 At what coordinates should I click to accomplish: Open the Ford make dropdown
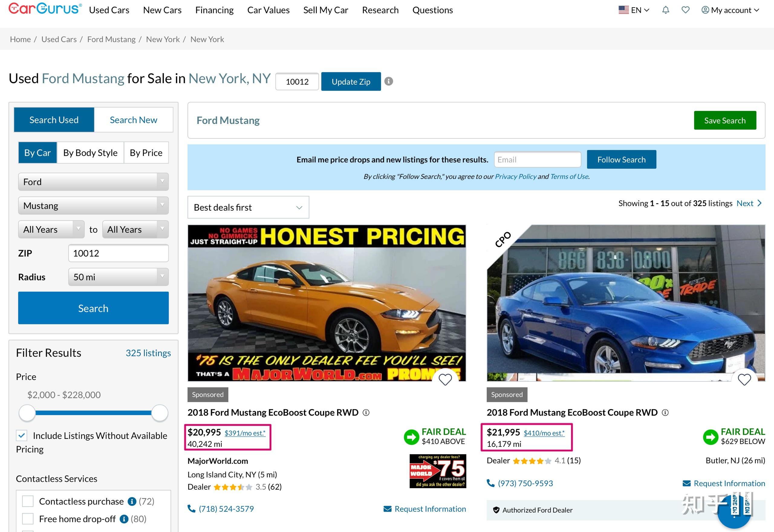(x=93, y=182)
